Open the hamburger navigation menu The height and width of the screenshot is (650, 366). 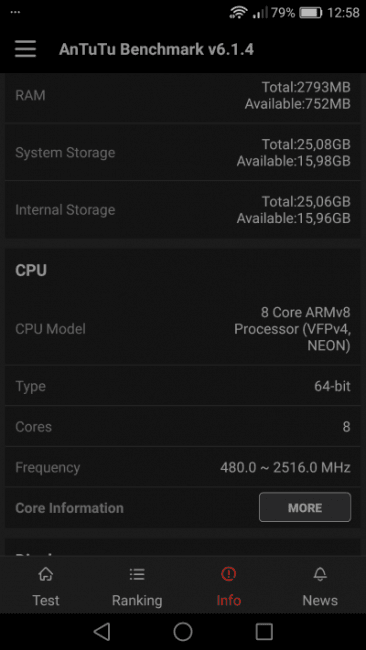(25, 49)
